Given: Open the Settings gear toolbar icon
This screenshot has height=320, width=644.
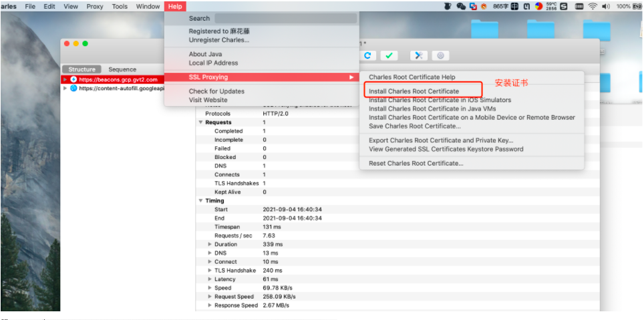Looking at the screenshot, I should point(441,55).
